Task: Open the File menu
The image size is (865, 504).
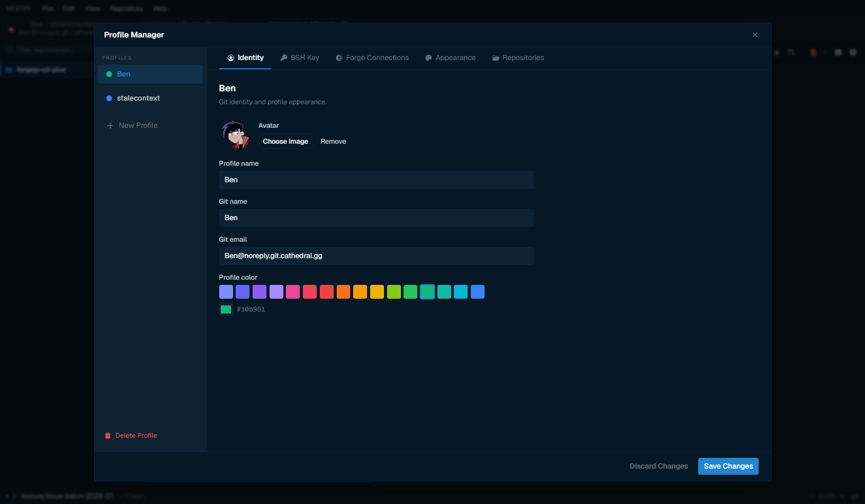Action: [48, 9]
